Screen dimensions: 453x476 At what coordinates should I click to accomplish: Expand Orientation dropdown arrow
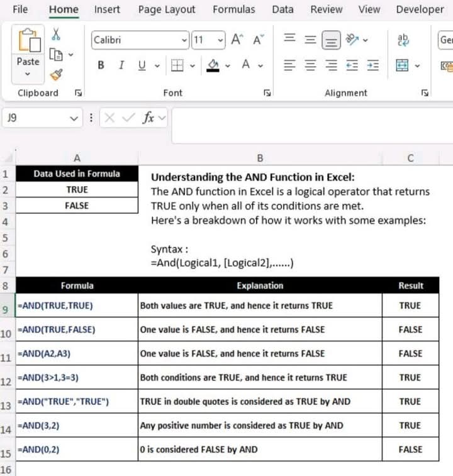click(366, 40)
